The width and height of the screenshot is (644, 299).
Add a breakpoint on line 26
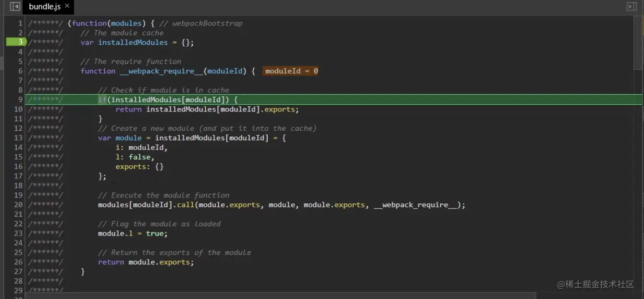[x=18, y=262]
